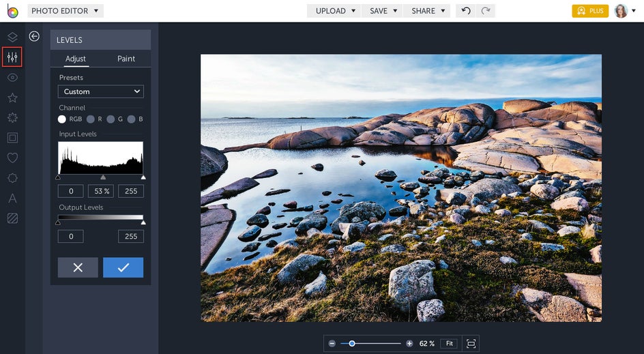The image size is (644, 354).
Task: Open the Effects star icon
Action: tap(12, 98)
